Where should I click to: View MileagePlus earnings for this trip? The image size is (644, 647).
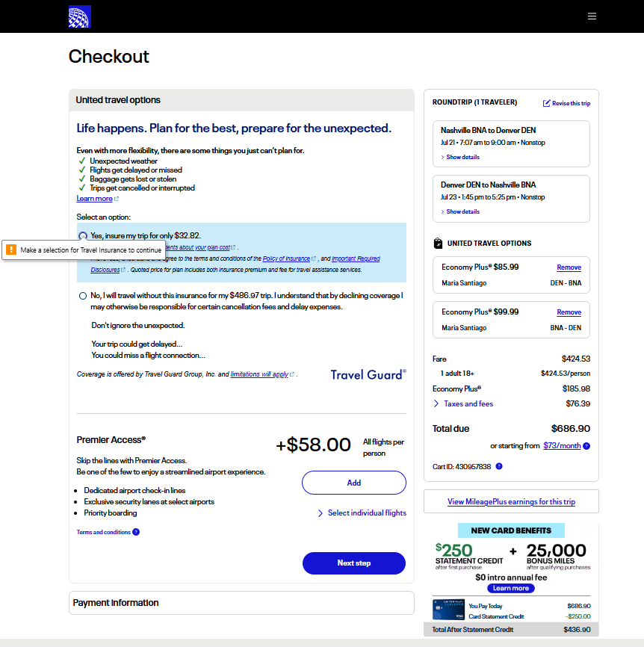click(511, 502)
